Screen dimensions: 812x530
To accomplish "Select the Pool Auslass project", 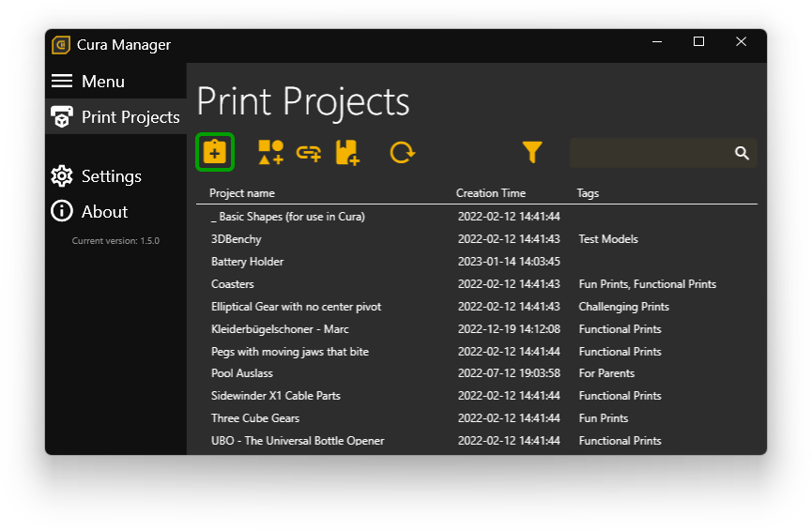I will click(x=477, y=373).
